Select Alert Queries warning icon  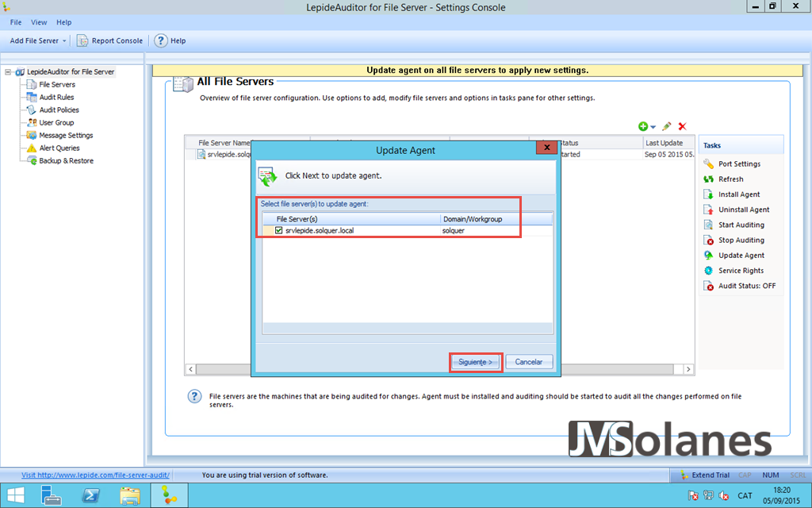(x=32, y=148)
